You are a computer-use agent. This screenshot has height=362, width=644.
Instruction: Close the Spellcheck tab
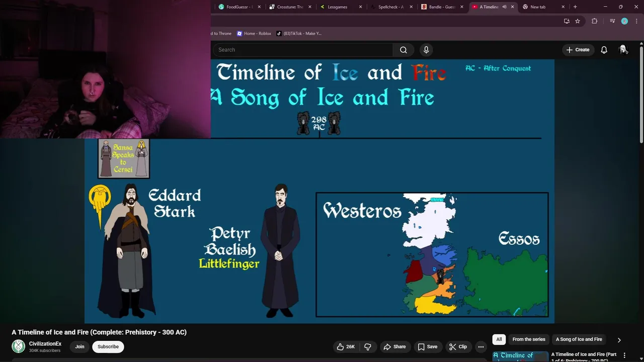pyautogui.click(x=411, y=7)
